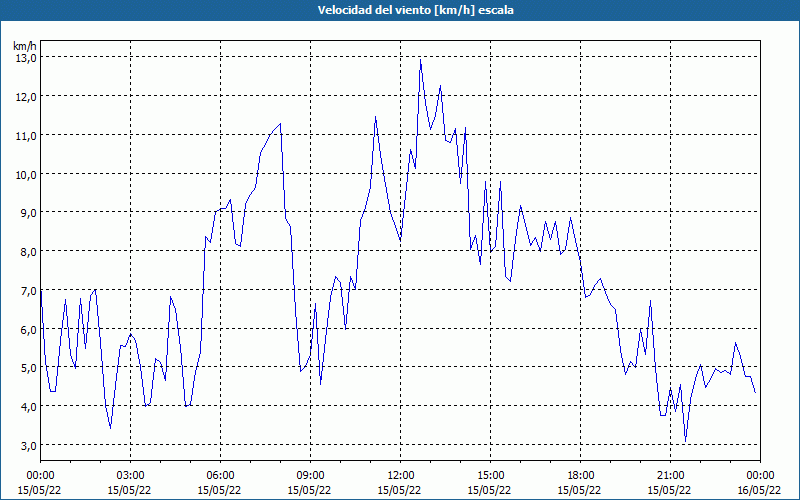The width and height of the screenshot is (800, 500).
Task: Click the 21:00 time axis label
Action: coord(670,476)
